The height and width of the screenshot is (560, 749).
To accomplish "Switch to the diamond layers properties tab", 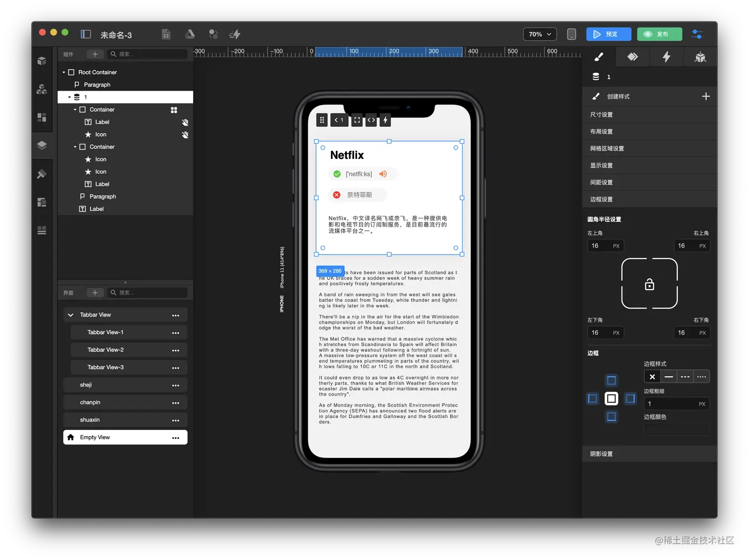I will tap(633, 57).
